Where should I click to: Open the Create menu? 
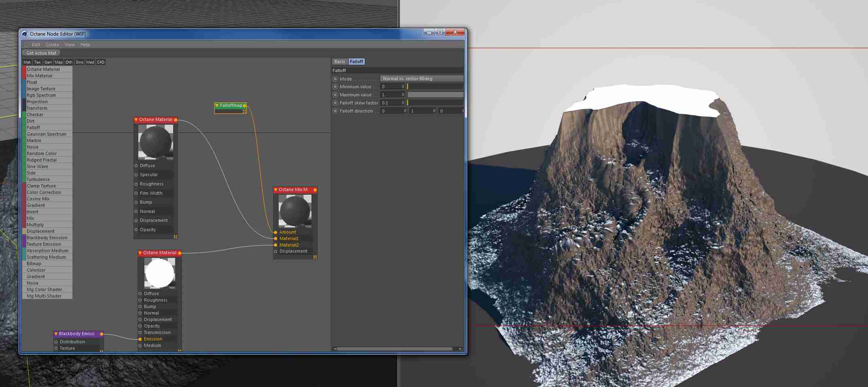click(53, 45)
